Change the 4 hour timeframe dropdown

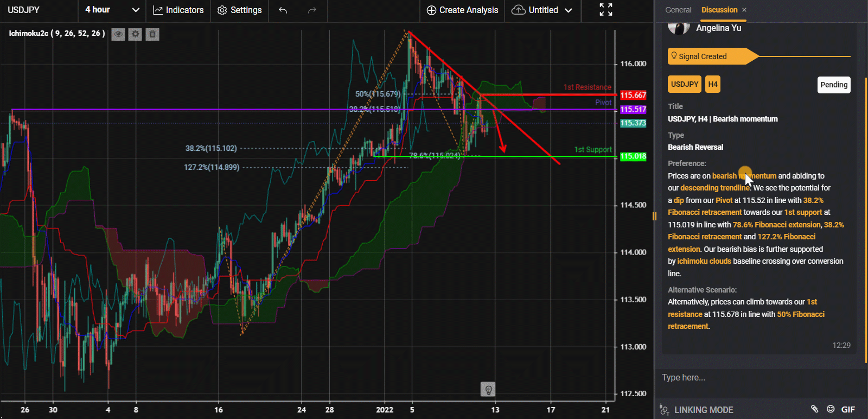pos(112,10)
